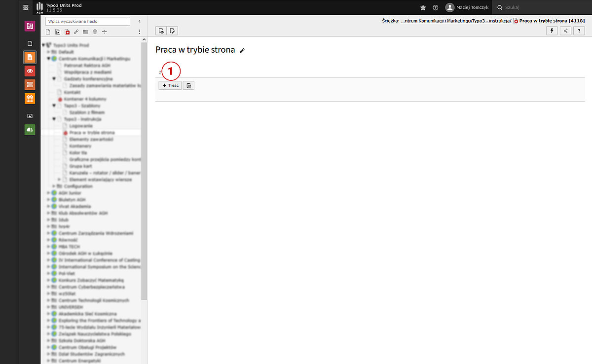Screen dimensions: 592x364
Task: Click the + Treść add content button
Action: click(x=170, y=85)
